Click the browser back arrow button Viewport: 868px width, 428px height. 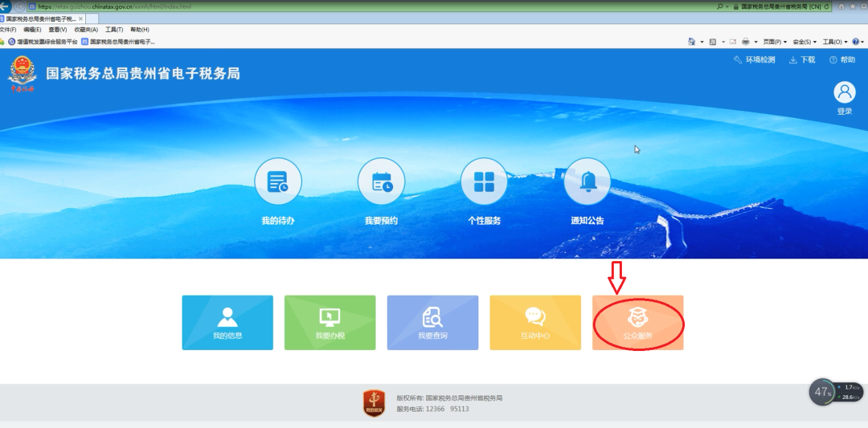click(x=5, y=6)
